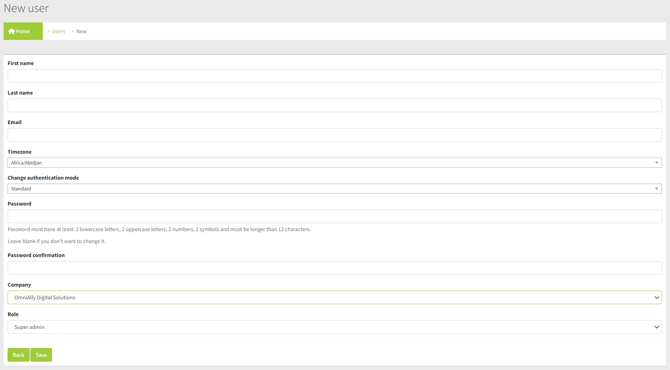Screen dimensions: 670x370
Task: Click the Email field label
Action: [15, 122]
